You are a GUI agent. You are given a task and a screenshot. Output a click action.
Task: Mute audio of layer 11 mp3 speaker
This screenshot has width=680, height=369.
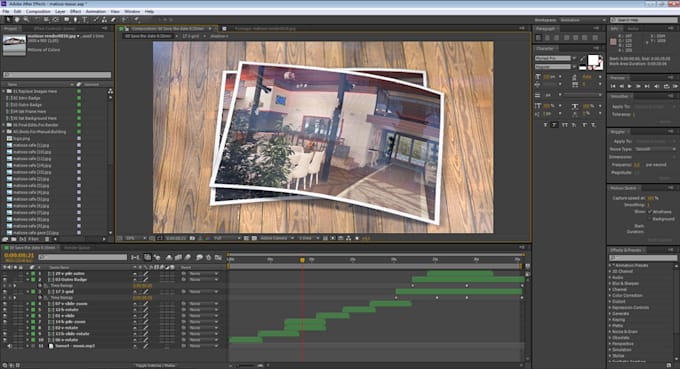tap(10, 346)
